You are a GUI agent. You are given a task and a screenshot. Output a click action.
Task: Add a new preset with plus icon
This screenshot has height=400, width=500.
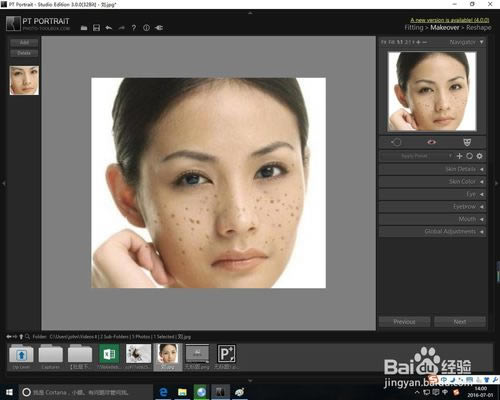point(459,156)
